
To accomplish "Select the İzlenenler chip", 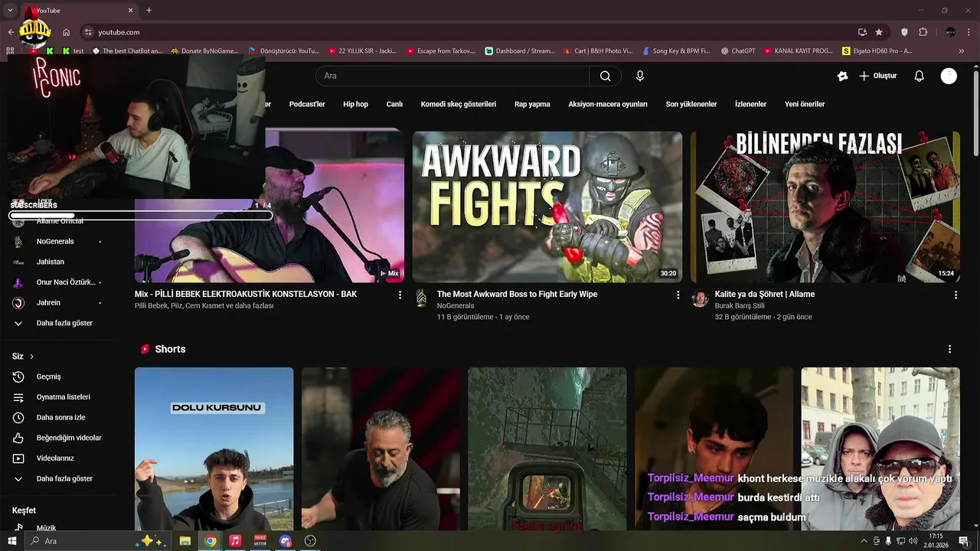I will 750,104.
